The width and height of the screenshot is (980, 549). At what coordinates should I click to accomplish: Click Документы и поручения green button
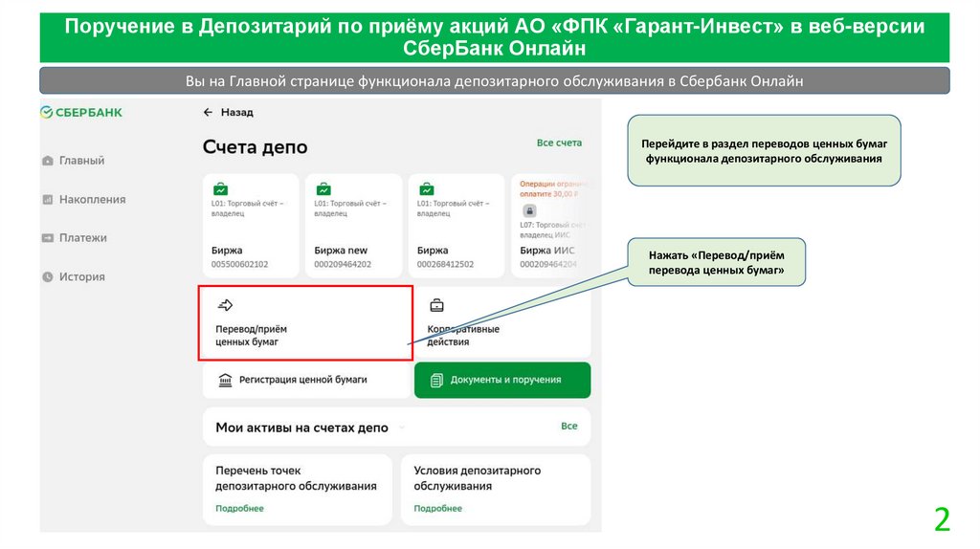(x=502, y=380)
